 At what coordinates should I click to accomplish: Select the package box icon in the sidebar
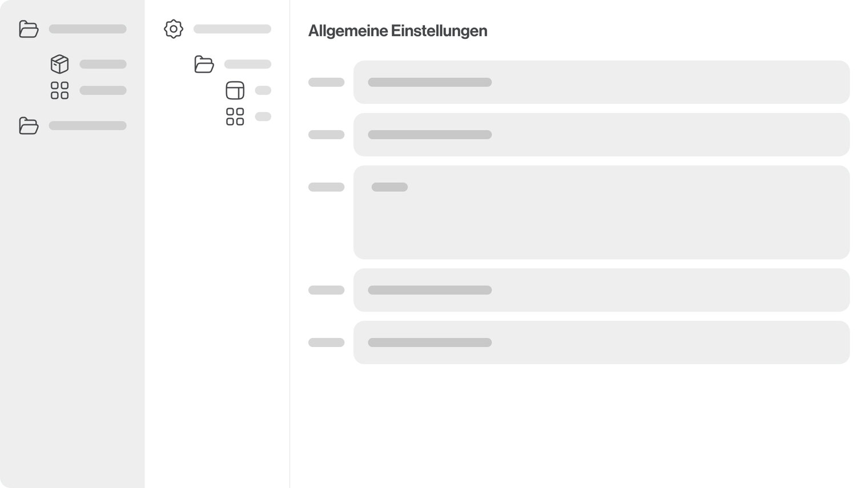click(x=59, y=64)
